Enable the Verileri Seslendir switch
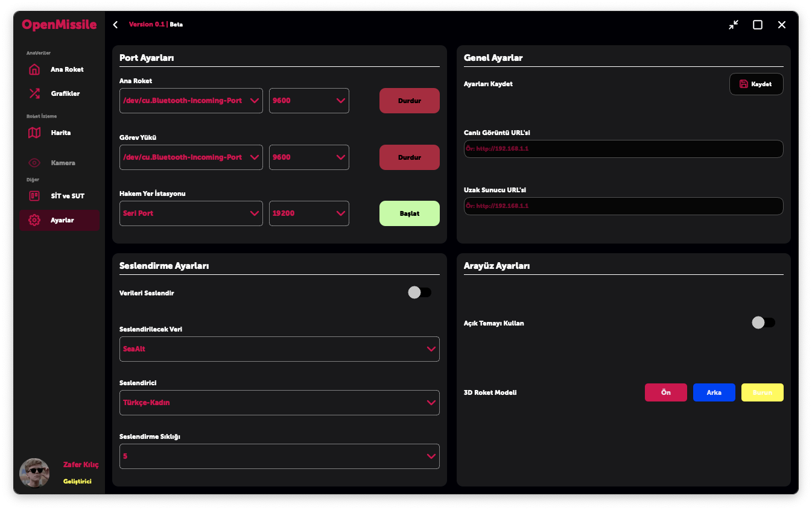812x510 pixels. [419, 292]
